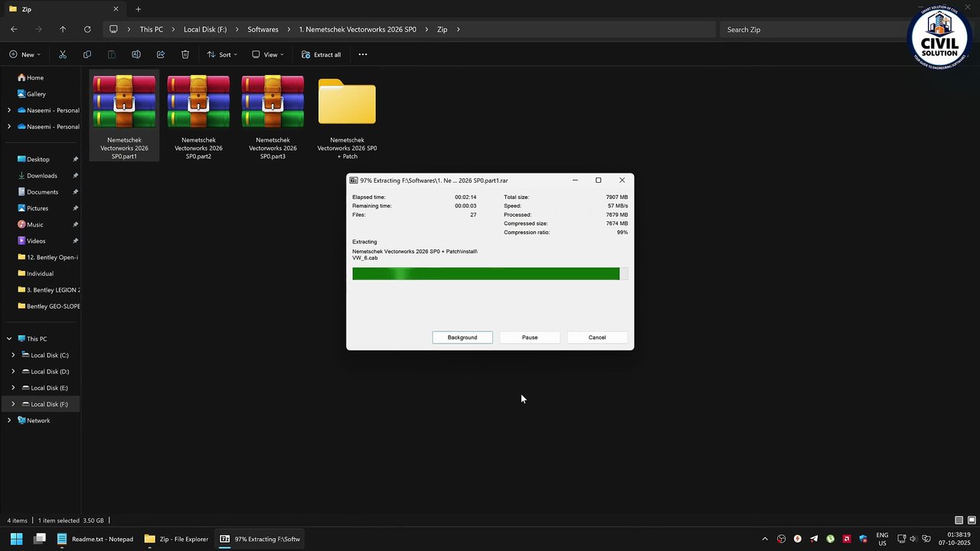Switch to Readme.txt Notepad on taskbar
The width and height of the screenshot is (980, 551).
coord(96,539)
